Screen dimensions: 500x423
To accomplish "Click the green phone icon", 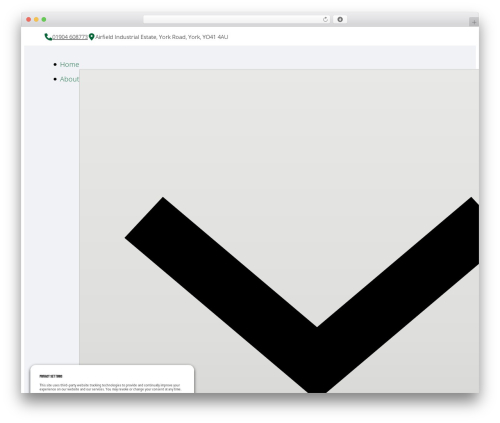I will tap(48, 37).
